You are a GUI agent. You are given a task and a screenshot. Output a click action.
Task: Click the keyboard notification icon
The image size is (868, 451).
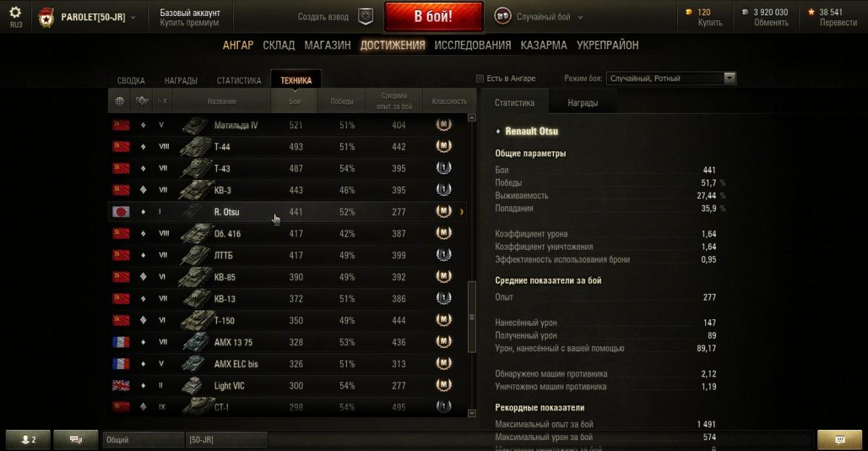pos(840,439)
